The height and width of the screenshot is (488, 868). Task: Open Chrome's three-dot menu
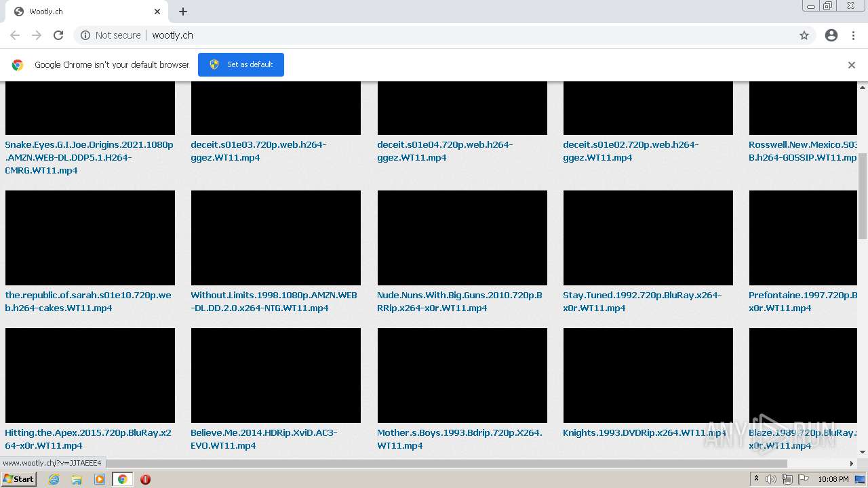coord(853,35)
